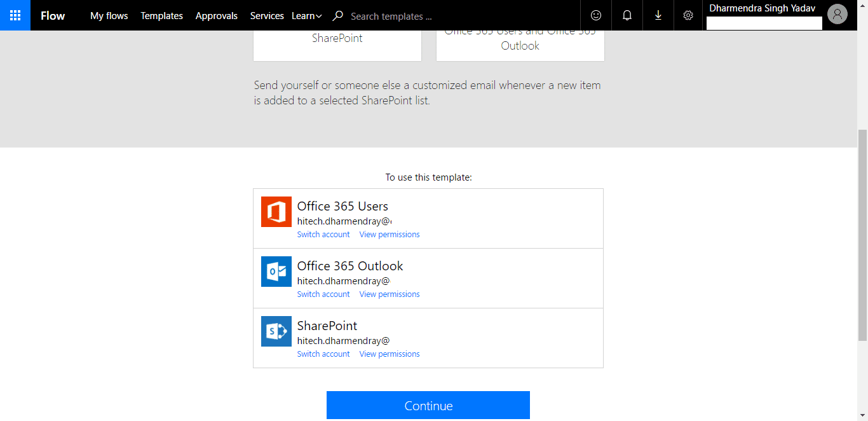
Task: Click the Continue button
Action: 428,405
